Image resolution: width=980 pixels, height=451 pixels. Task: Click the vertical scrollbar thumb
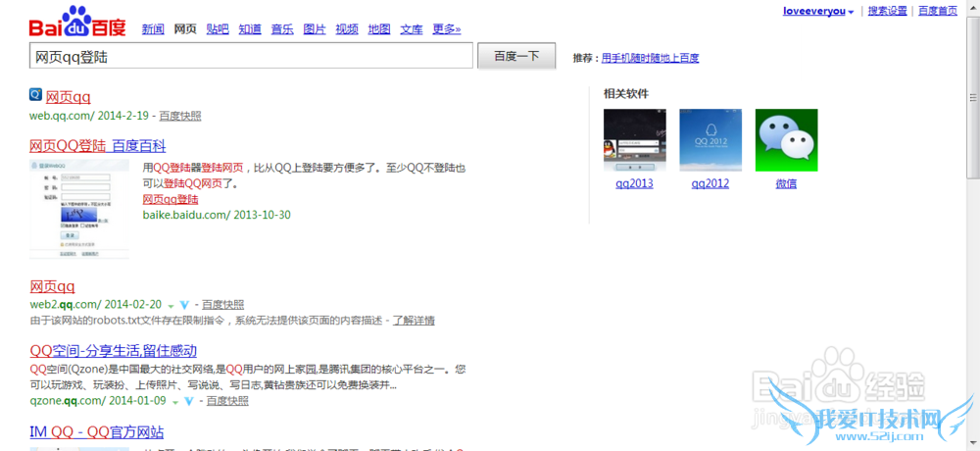[x=973, y=97]
